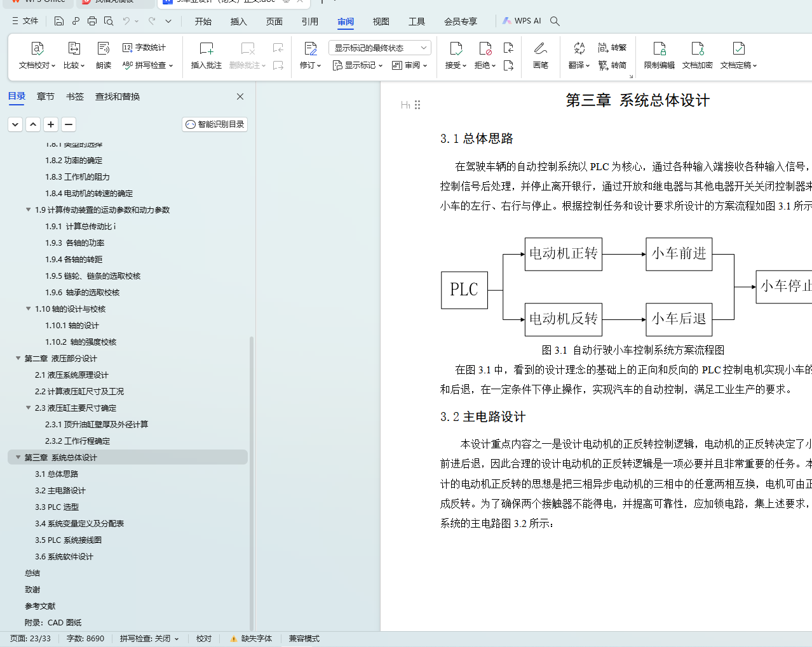Click the navigation pane vertical scrollbar
Viewport: 812px width, 647px height.
pos(252,483)
